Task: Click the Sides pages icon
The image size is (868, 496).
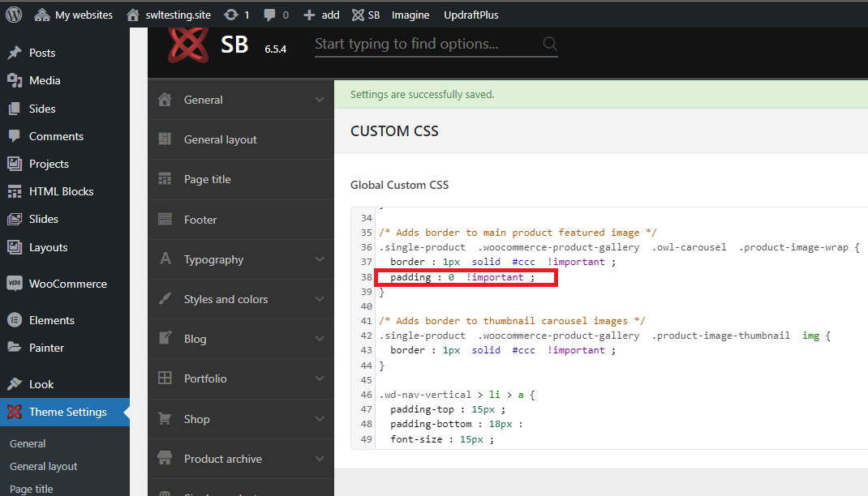Action: click(15, 109)
